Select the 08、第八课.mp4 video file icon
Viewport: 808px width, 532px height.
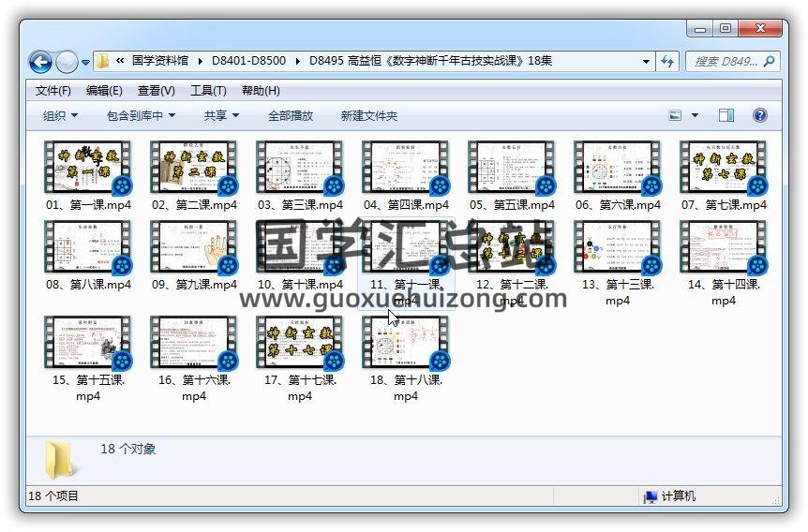tap(88, 246)
